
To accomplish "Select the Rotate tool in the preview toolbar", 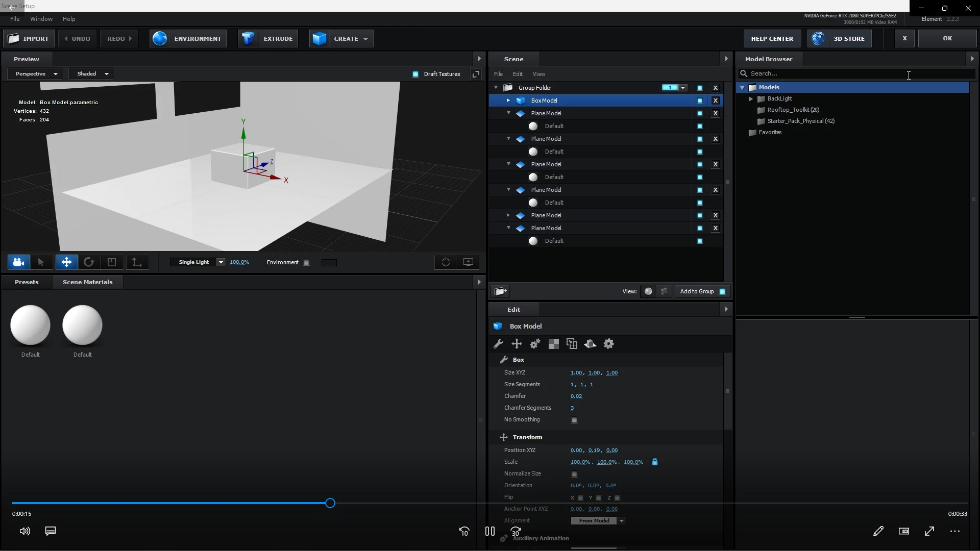I will [x=89, y=262].
